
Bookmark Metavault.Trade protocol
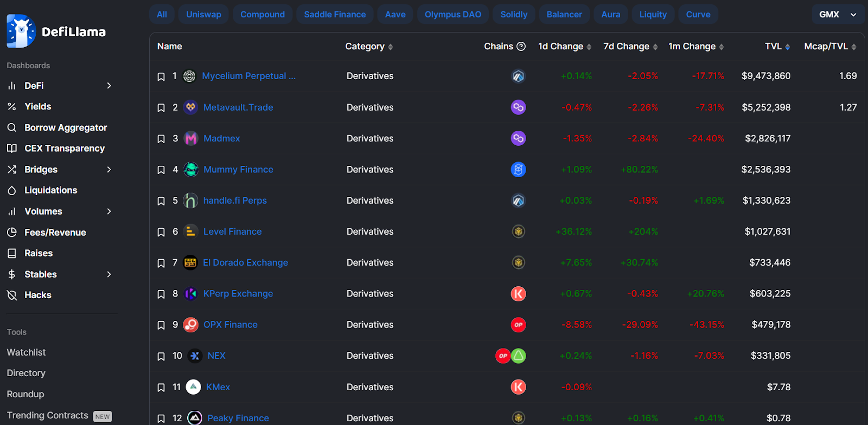coord(161,108)
